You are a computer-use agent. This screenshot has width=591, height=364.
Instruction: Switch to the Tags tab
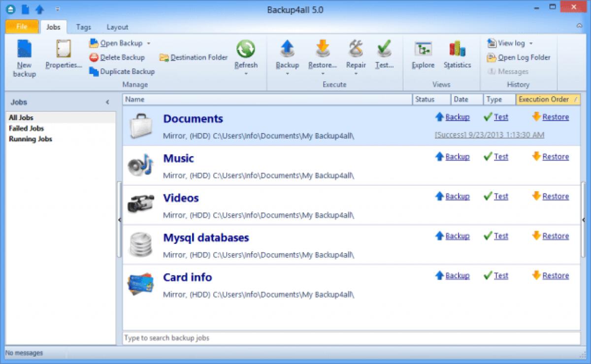[x=84, y=27]
